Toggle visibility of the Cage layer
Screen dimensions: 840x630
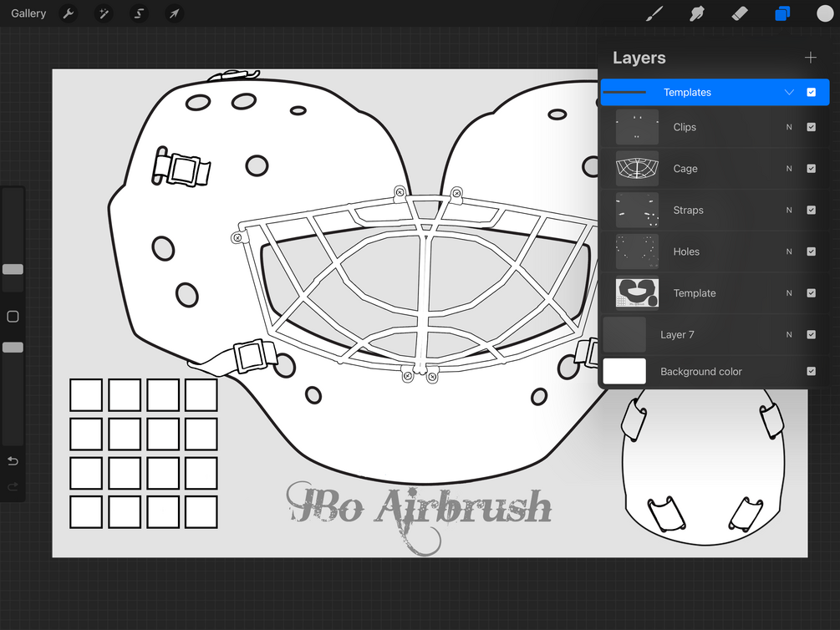(810, 168)
